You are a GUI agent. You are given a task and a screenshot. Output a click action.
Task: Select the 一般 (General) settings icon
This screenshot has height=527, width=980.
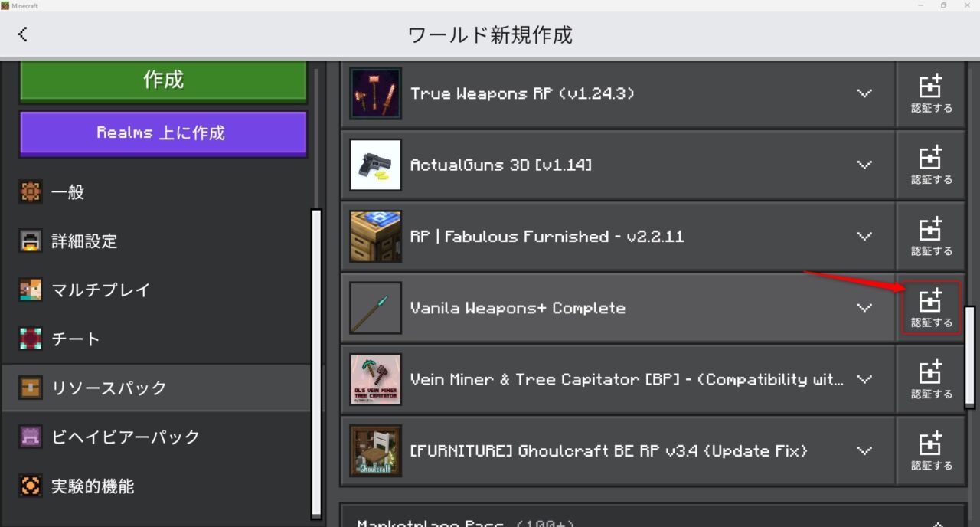tap(30, 191)
